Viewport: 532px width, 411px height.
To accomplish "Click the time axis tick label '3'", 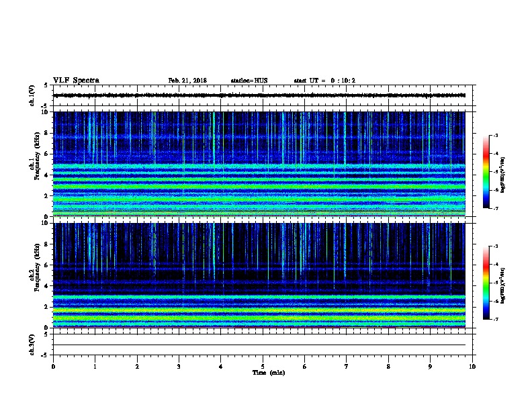I will coord(179,367).
